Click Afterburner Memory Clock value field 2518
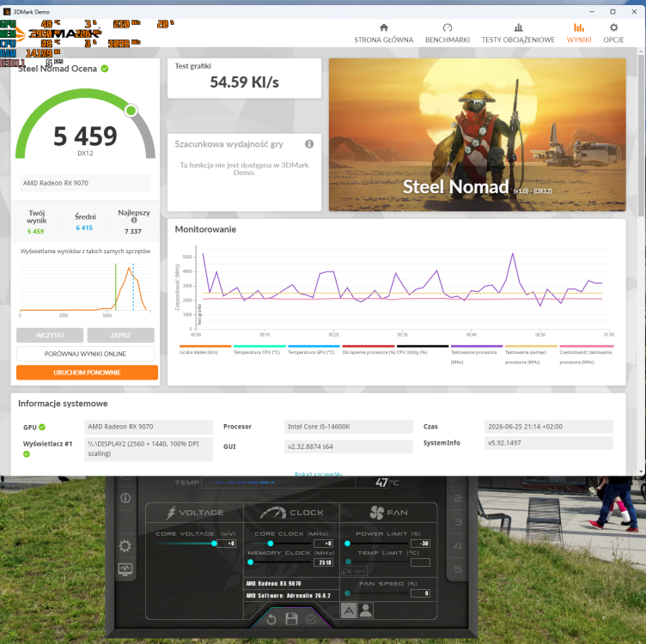The height and width of the screenshot is (644, 646). click(323, 562)
